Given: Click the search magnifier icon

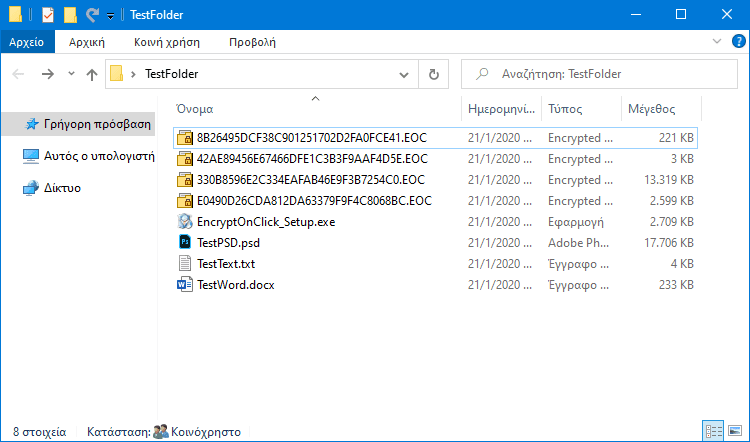Looking at the screenshot, I should tap(482, 74).
